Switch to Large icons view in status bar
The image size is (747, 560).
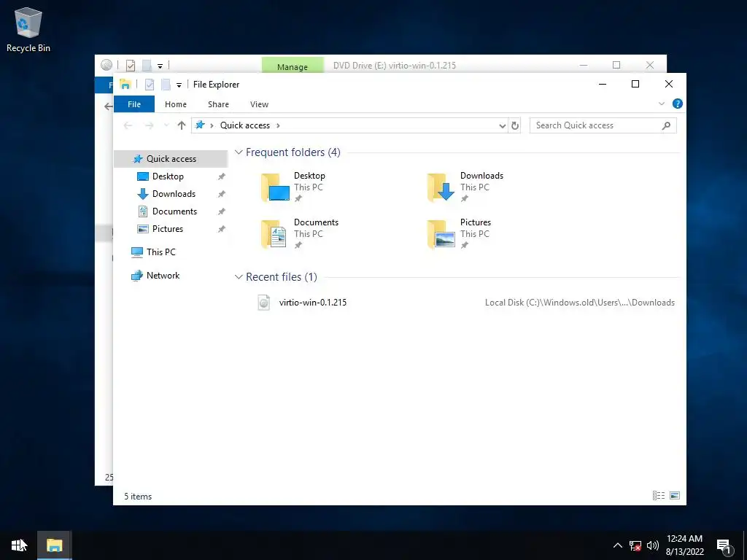tap(675, 496)
